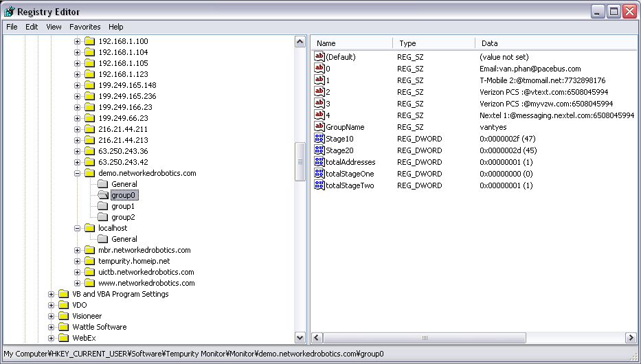Click the DWORD icon beside totalStageTwo
The image size is (641, 364).
pyautogui.click(x=319, y=185)
